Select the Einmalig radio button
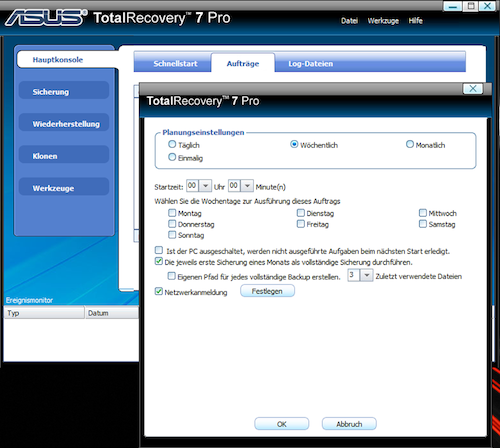This screenshot has width=500, height=448. coord(172,157)
